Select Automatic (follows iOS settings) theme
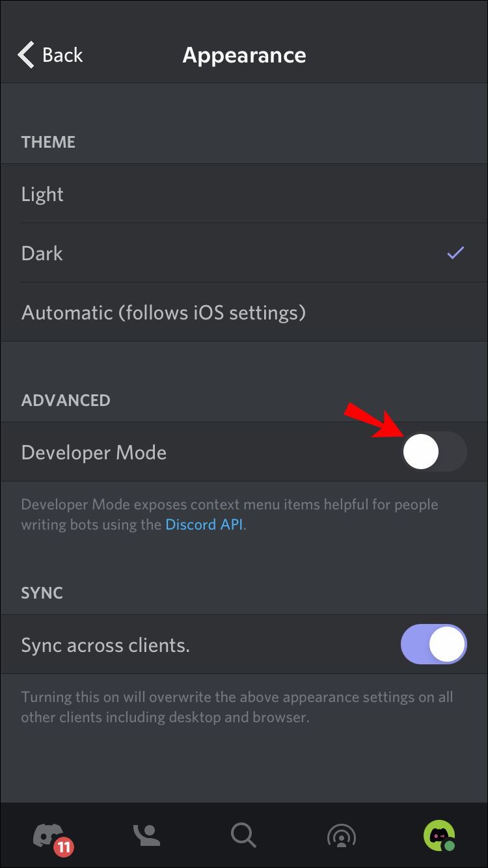 163,313
